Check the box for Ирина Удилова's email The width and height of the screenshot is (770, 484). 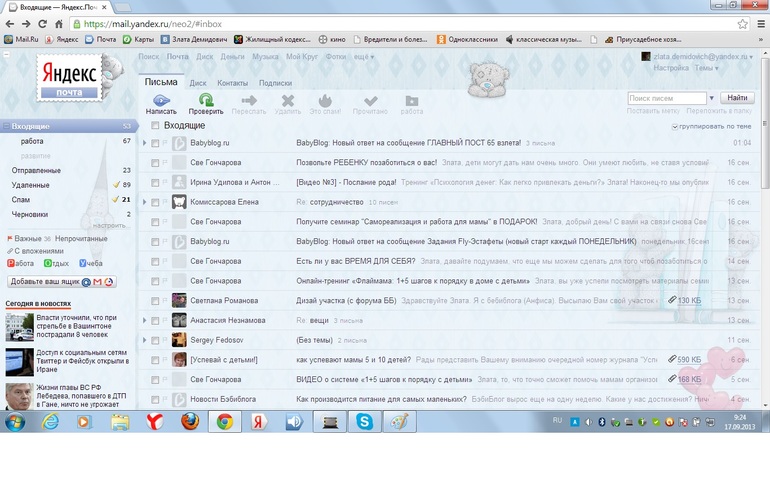[155, 182]
